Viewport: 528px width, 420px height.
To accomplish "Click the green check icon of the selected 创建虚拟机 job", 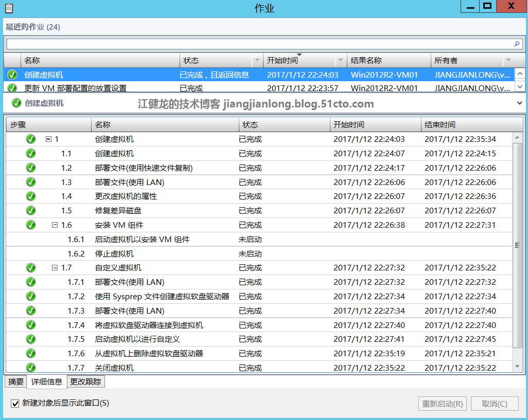I will (x=12, y=75).
